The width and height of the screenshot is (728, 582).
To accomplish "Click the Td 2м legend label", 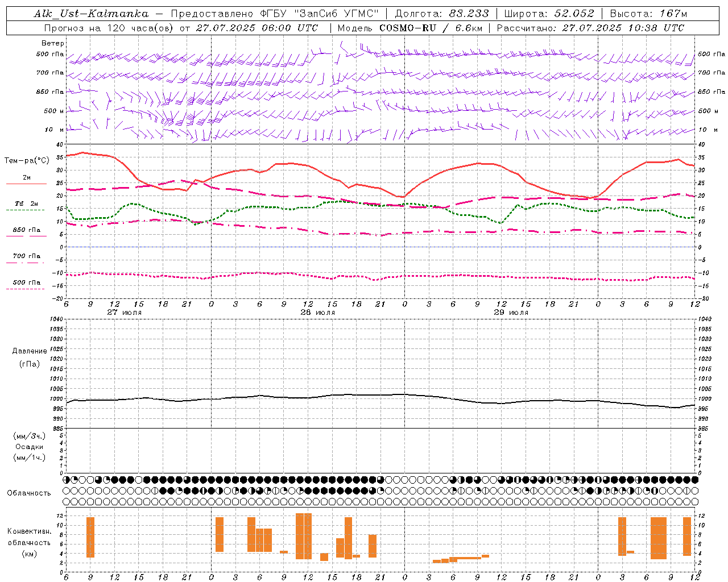I will [27, 203].
